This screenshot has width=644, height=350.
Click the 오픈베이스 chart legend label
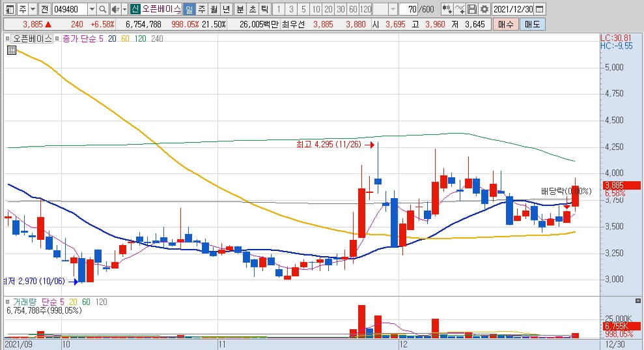[x=33, y=38]
